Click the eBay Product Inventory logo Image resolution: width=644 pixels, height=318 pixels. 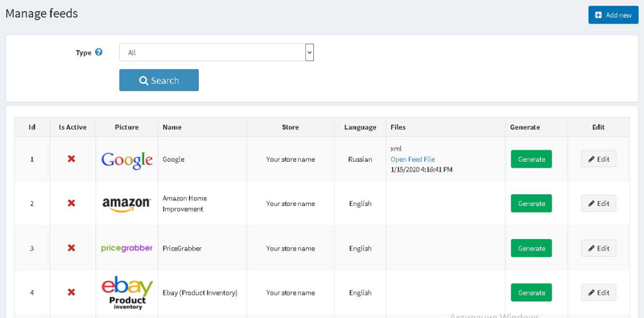click(x=127, y=293)
